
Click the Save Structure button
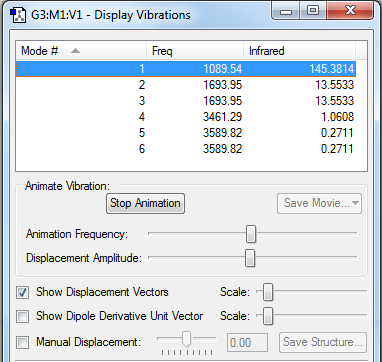click(x=323, y=342)
